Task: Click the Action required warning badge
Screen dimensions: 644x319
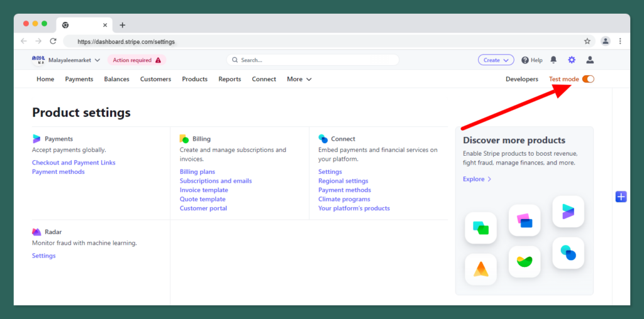Action: [x=136, y=60]
